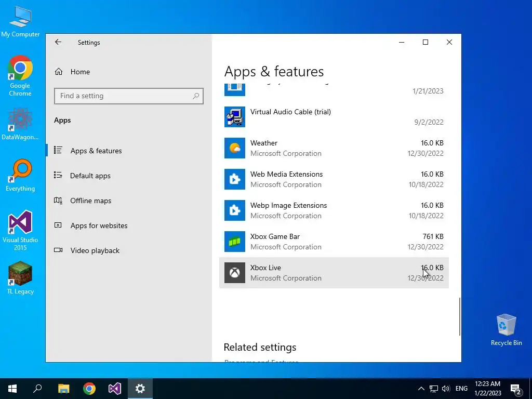Select Google Chrome desktop shortcut
Screen dimensions: 532x399
(x=20, y=76)
